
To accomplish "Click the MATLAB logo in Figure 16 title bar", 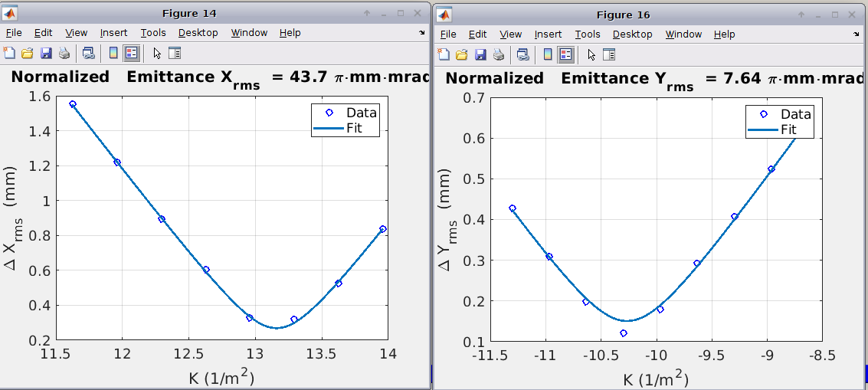I will coord(444,15).
